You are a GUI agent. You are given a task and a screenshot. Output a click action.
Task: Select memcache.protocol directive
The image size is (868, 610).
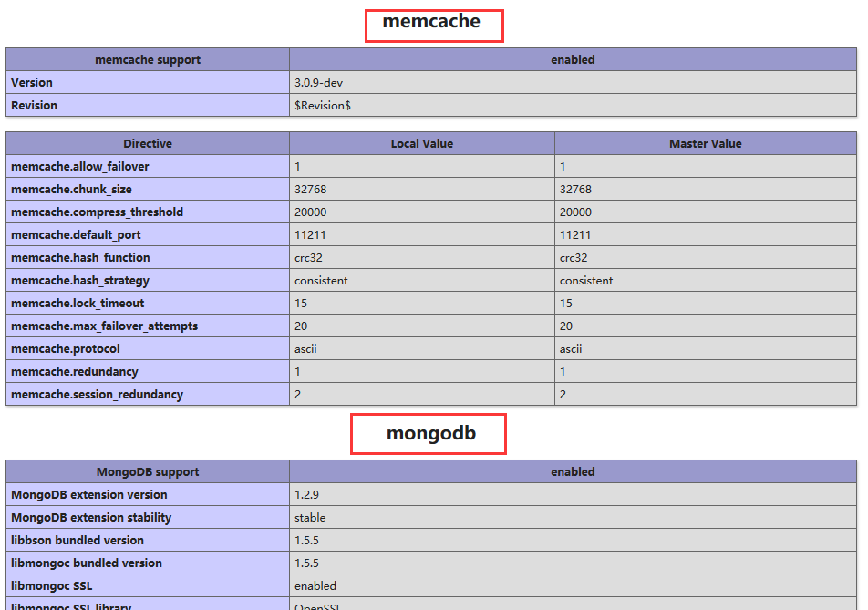66,348
